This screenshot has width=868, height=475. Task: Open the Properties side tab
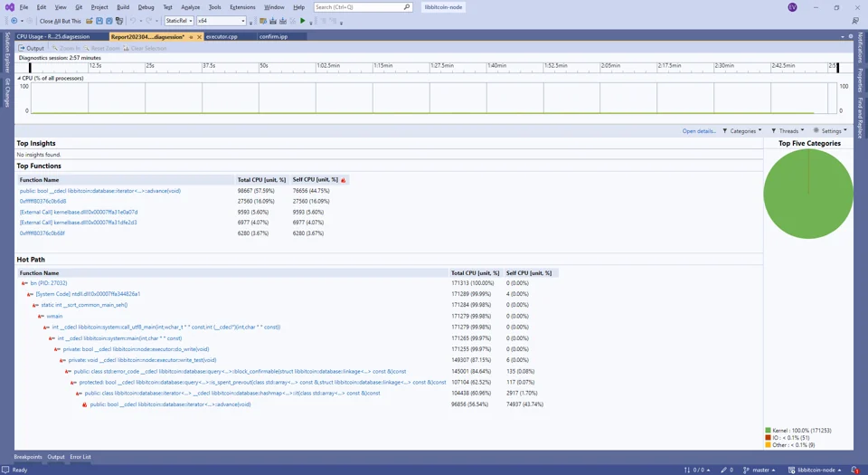pos(860,81)
